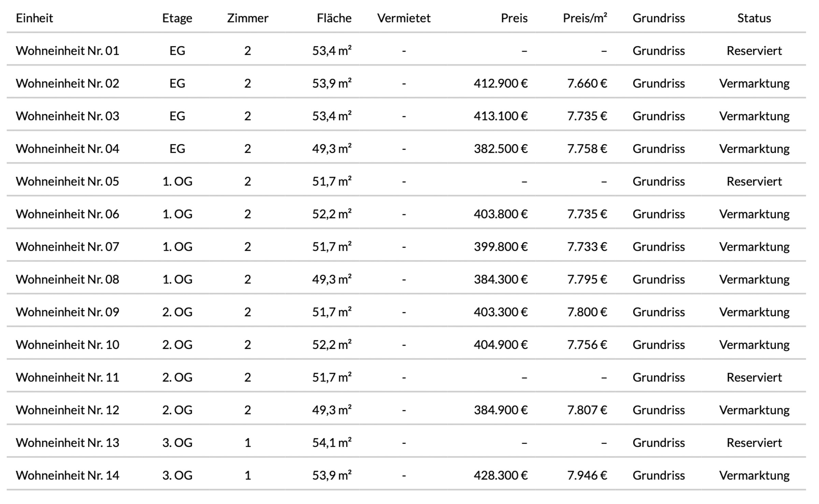Click the 428.300 € price cell

(x=501, y=475)
